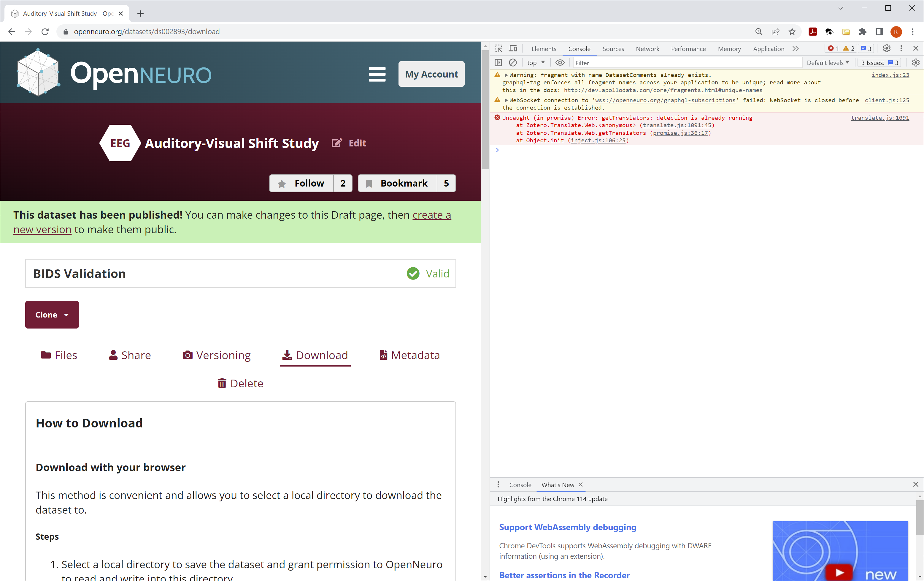Open the OpenNeuro hamburger menu
The width and height of the screenshot is (924, 581).
pyautogui.click(x=377, y=74)
